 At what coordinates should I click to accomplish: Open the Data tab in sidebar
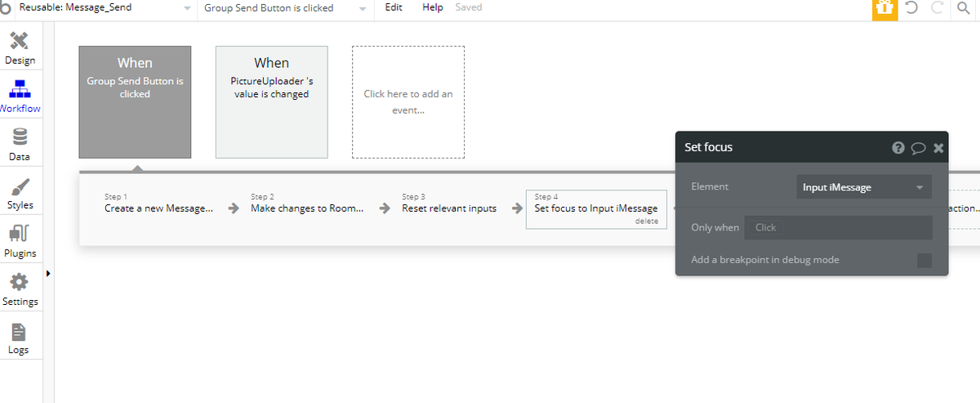pyautogui.click(x=20, y=145)
